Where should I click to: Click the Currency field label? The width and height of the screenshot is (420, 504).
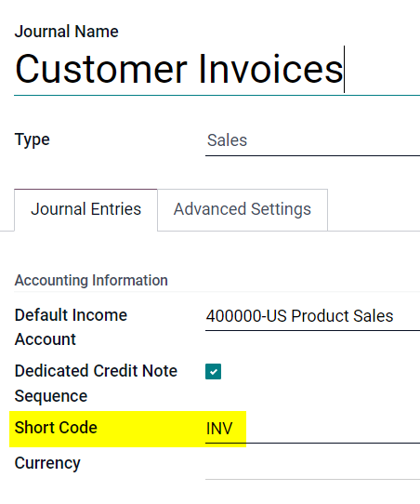[x=47, y=463]
